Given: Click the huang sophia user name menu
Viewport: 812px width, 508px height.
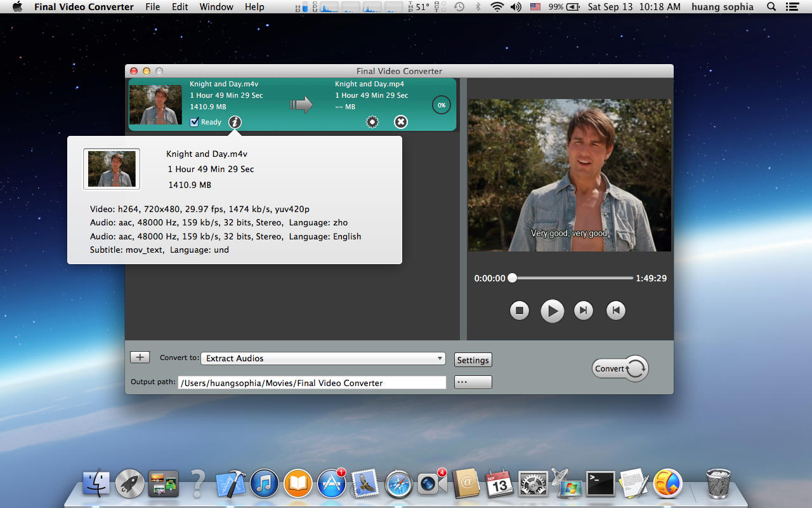Looking at the screenshot, I should pos(723,7).
